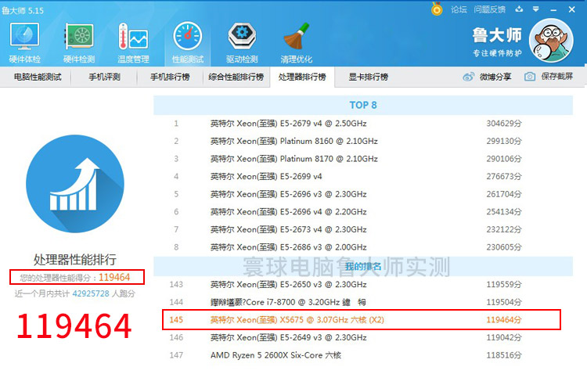Viewport: 587px width, 392px height.
Task: Click the download tray icon in title bar
Action: click(x=519, y=9)
